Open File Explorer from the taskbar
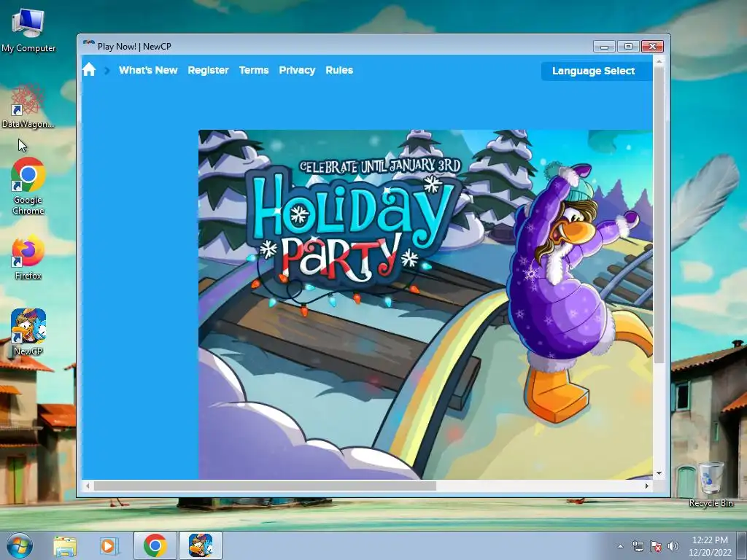 [65, 545]
